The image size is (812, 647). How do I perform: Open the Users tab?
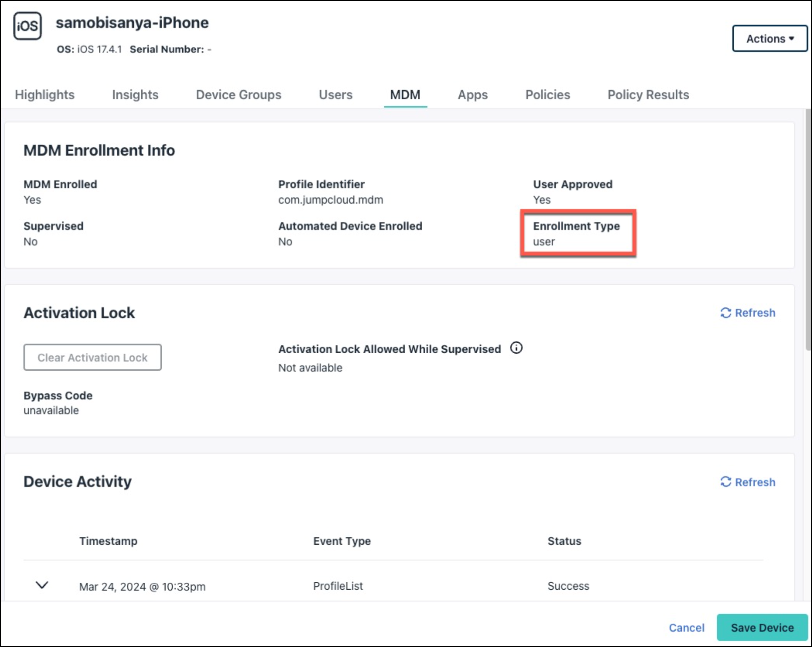(x=336, y=94)
